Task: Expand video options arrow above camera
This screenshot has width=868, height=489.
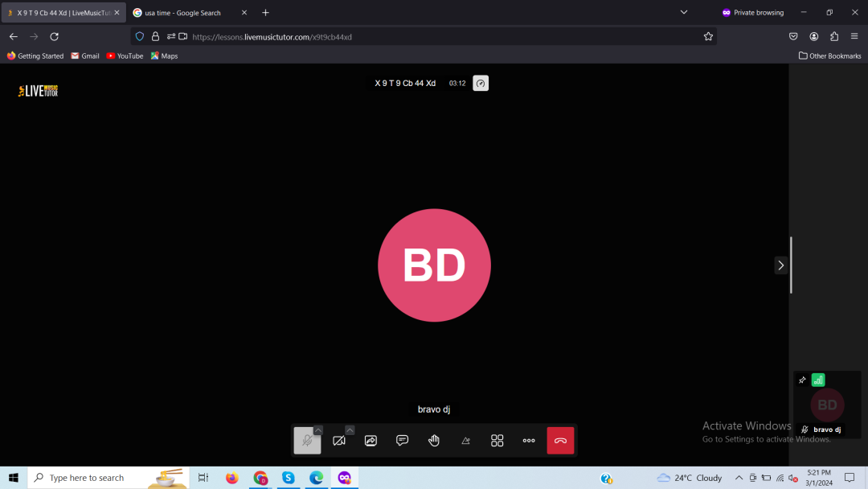Action: (350, 430)
